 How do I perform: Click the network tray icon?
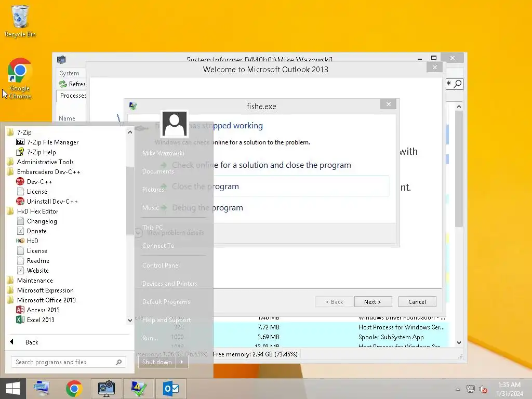[471, 389]
